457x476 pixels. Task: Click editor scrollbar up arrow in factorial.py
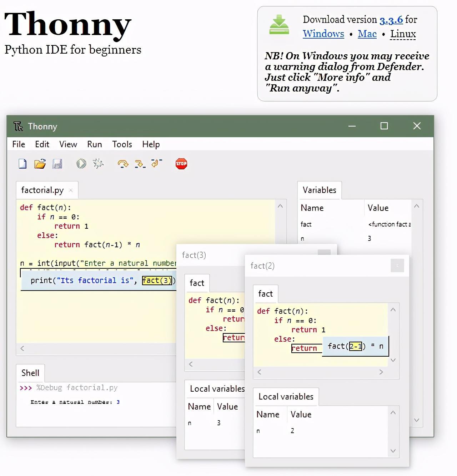coord(280,206)
